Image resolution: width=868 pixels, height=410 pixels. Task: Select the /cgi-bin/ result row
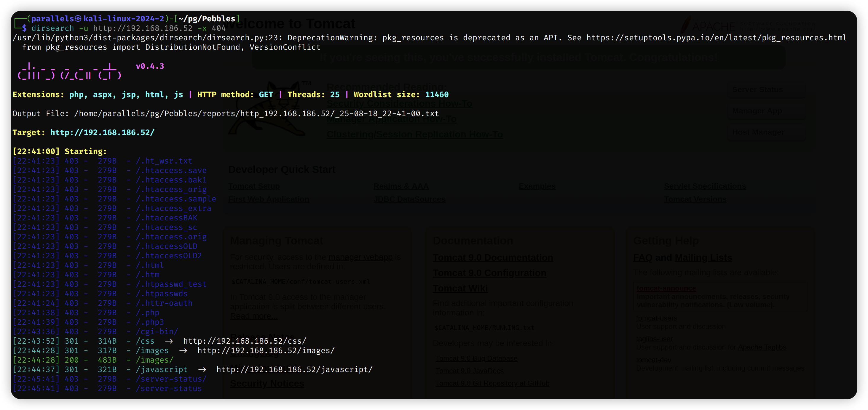point(95,331)
